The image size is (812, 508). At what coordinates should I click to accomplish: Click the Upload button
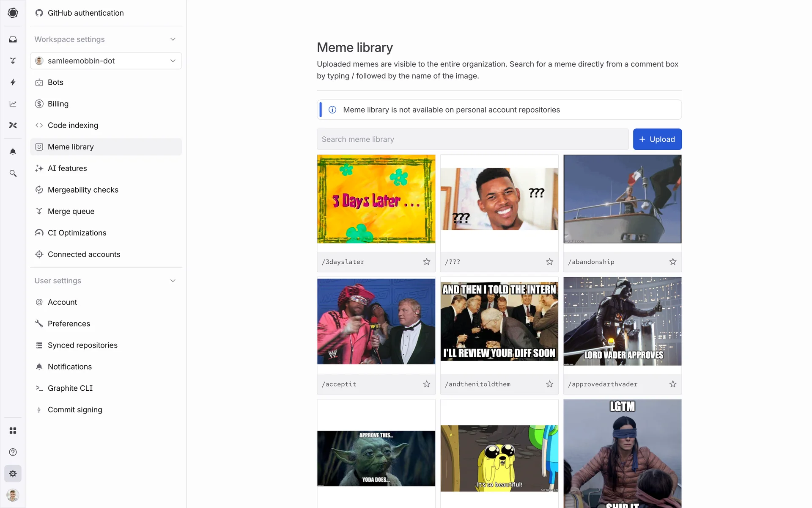tap(657, 139)
